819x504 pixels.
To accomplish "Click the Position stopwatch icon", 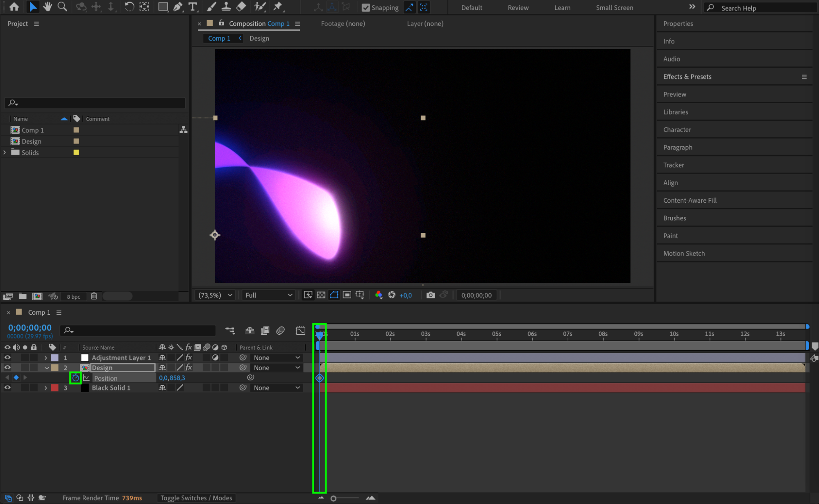I will pos(75,378).
